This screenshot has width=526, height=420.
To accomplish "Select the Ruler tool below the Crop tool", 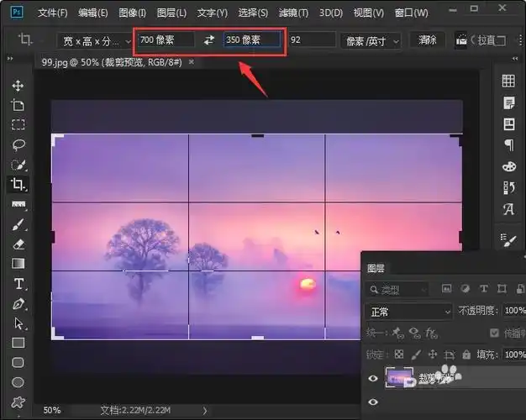I will (x=18, y=204).
